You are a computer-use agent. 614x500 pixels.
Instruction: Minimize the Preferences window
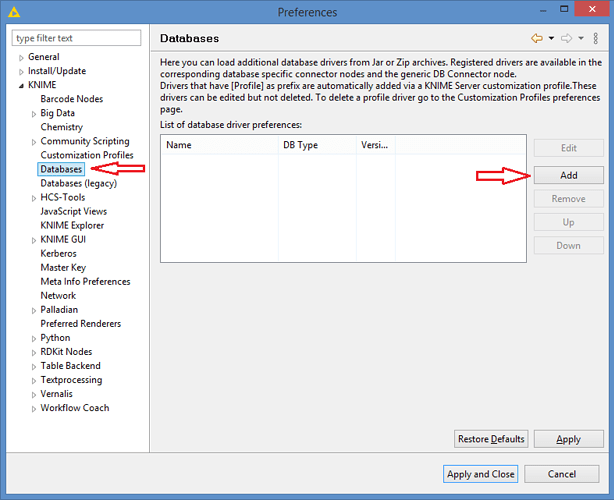(543, 9)
